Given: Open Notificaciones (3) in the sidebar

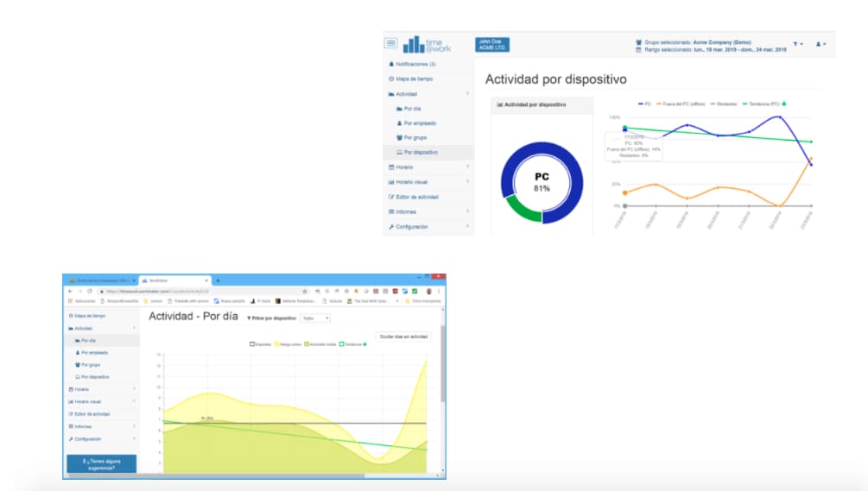Looking at the screenshot, I should click(415, 64).
